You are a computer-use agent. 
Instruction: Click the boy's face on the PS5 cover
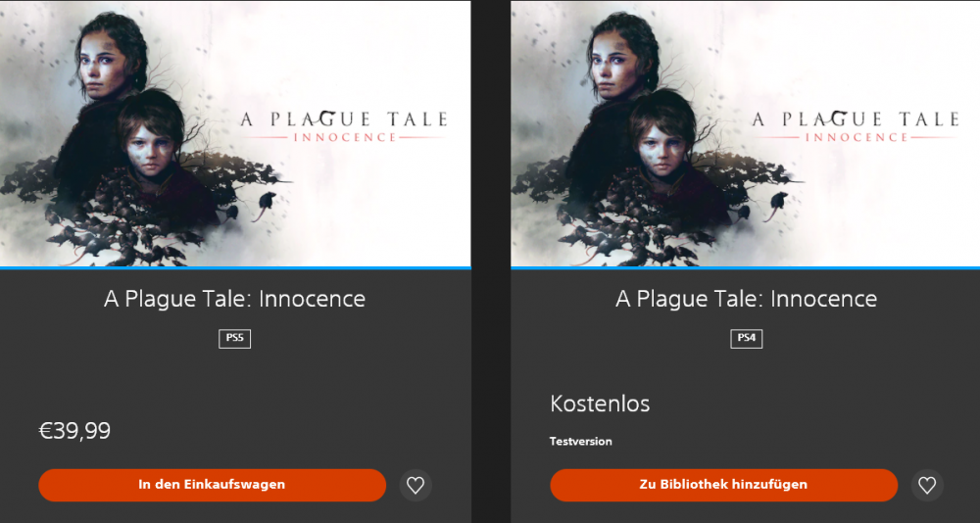[150, 145]
